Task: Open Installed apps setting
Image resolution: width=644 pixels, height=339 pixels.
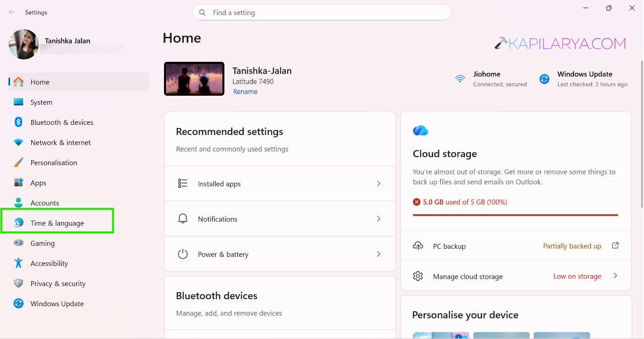Action: (x=280, y=183)
